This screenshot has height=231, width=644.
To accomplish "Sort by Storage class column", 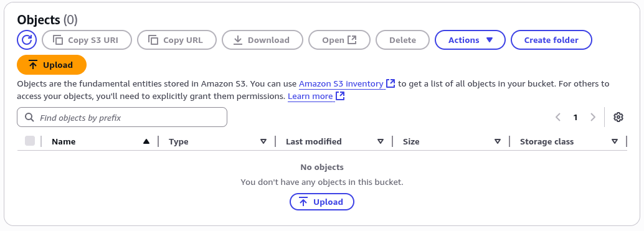I will pos(569,141).
